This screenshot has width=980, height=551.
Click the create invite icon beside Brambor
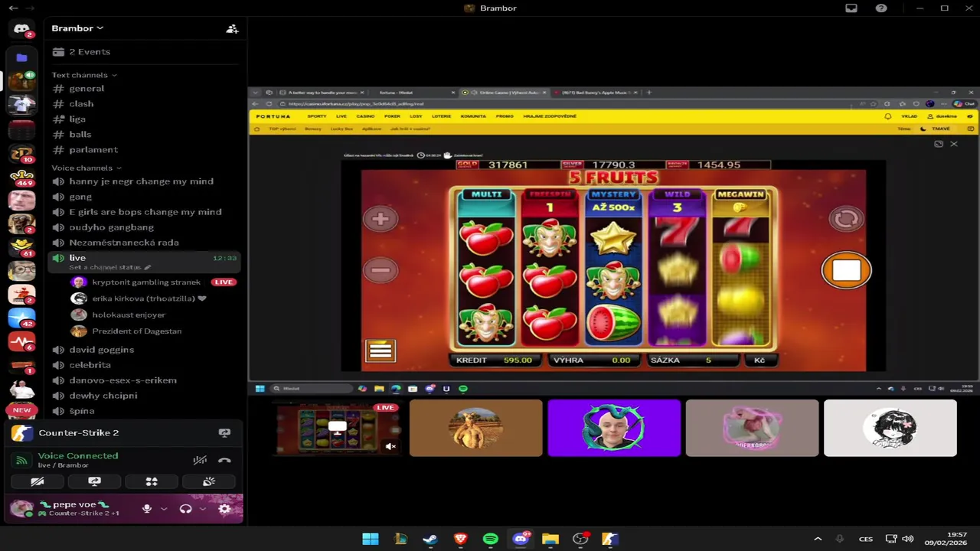click(232, 28)
